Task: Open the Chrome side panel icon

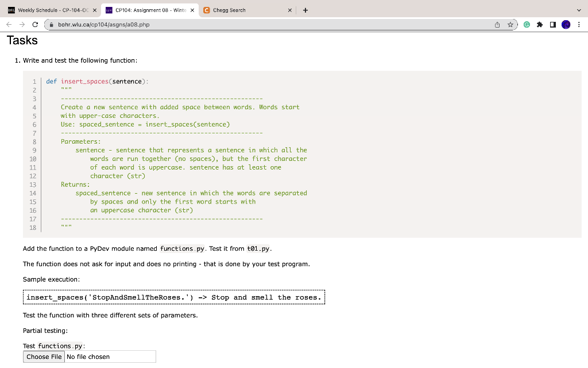Action: coord(553,25)
